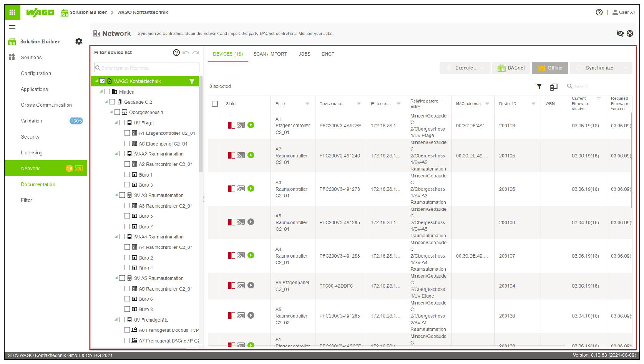Open MAC address column filter menu

pyautogui.click(x=487, y=104)
